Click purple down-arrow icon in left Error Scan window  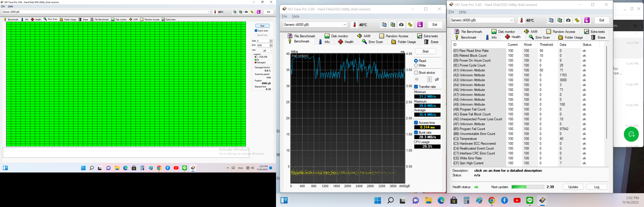click(x=259, y=12)
